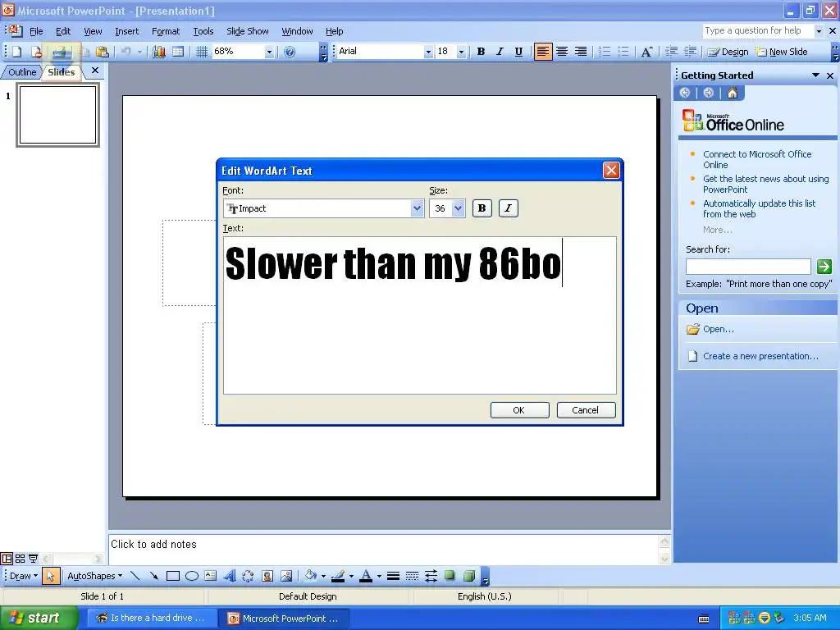The image size is (840, 630).
Task: Select the slide 1 thumbnail
Action: click(x=58, y=115)
